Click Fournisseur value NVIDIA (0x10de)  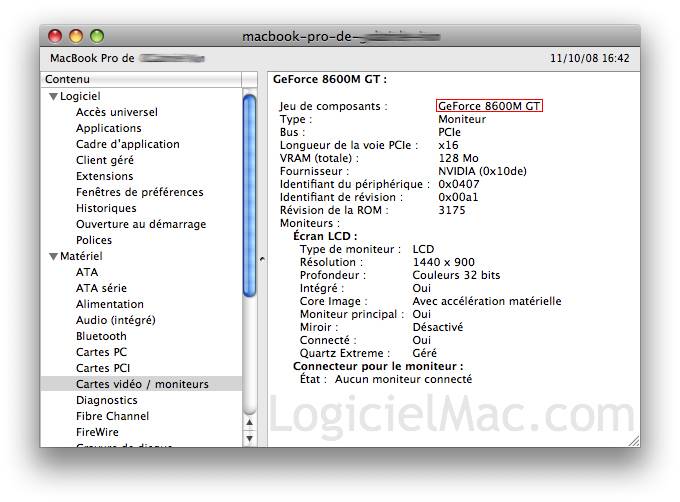pos(482,171)
